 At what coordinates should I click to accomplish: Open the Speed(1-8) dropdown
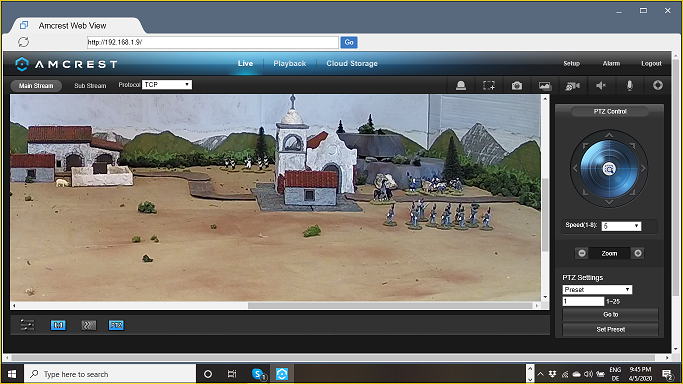[621, 226]
